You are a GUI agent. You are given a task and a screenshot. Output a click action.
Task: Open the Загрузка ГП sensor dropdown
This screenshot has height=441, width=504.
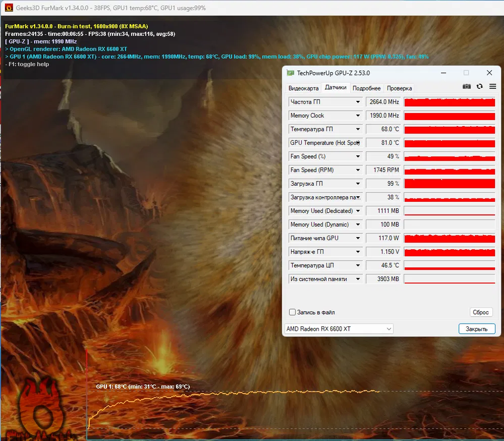(358, 184)
